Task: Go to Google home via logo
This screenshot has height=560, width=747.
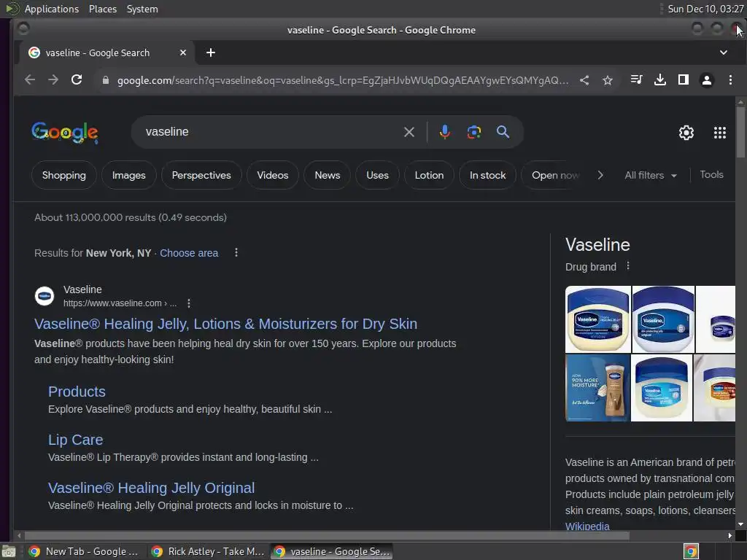Action: click(x=65, y=132)
